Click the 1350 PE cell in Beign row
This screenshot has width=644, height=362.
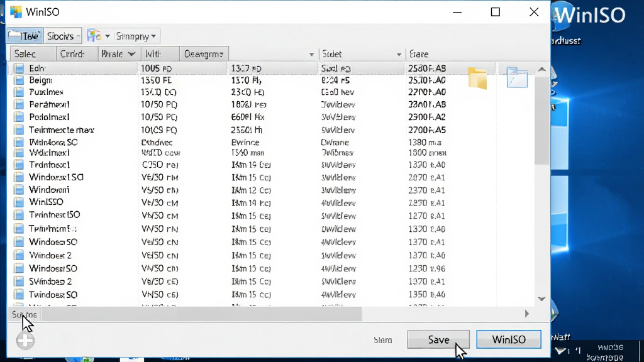tap(156, 80)
